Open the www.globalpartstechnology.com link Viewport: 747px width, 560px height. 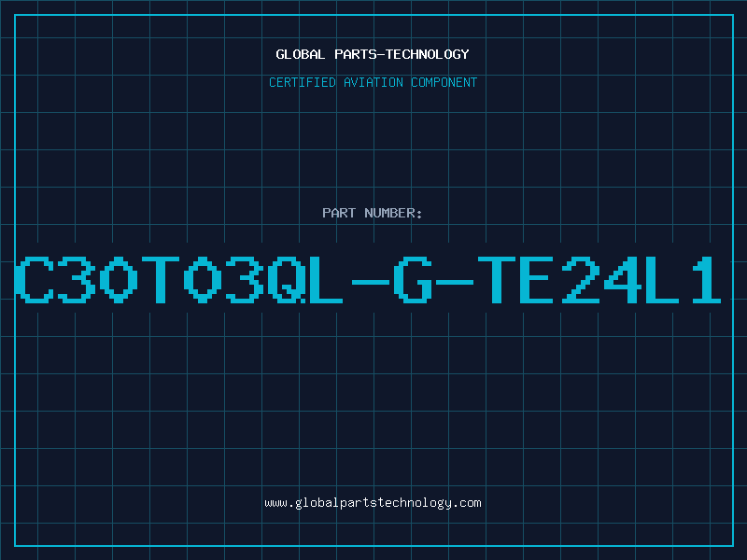(373, 503)
